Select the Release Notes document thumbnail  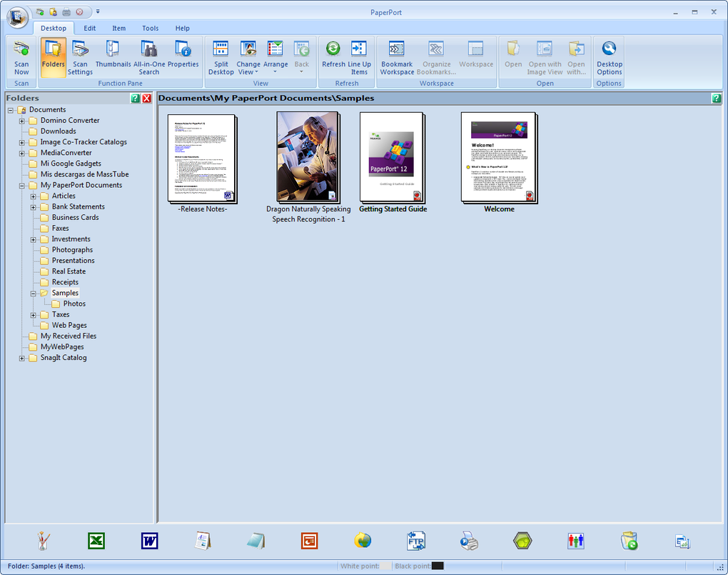pos(203,159)
